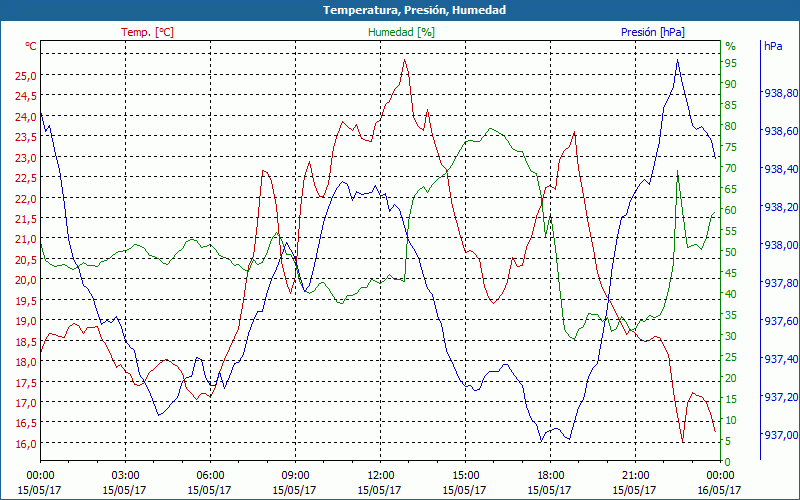
Task: Click the 25 humidity axis value
Action: pos(731,357)
